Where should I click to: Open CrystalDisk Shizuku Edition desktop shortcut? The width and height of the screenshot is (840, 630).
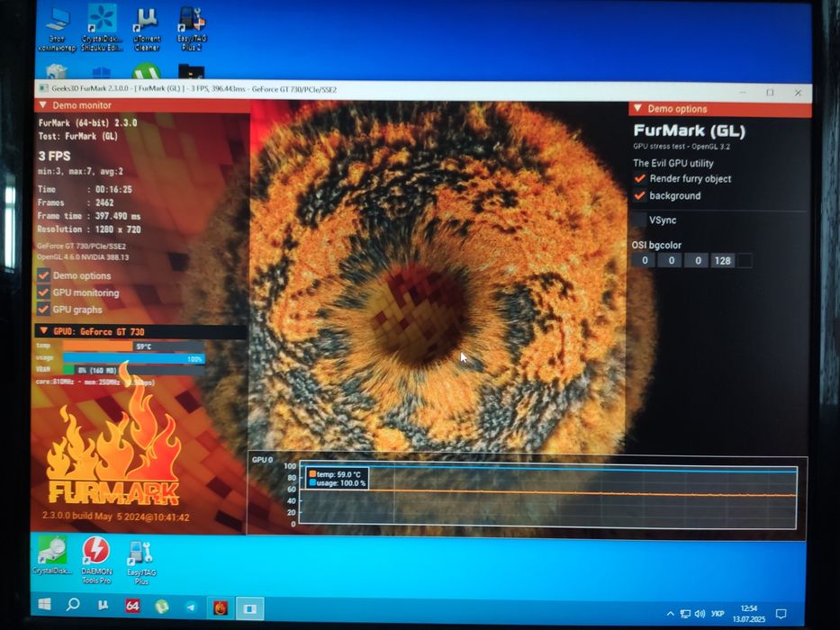[101, 28]
